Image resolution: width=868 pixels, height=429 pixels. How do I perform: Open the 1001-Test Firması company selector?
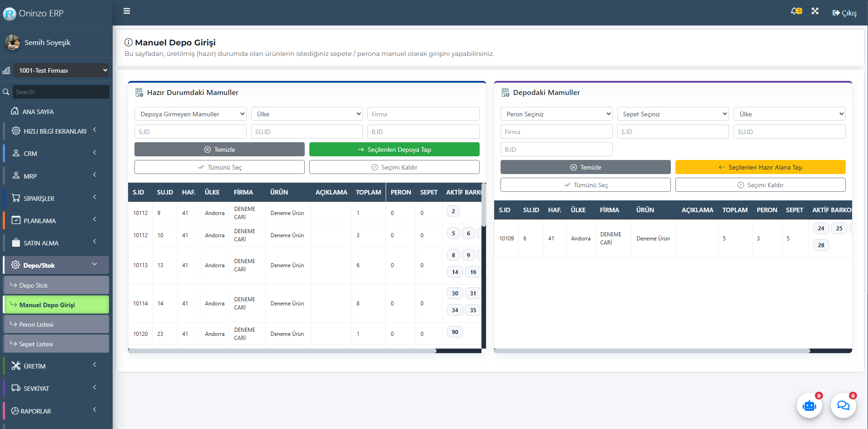click(x=61, y=70)
